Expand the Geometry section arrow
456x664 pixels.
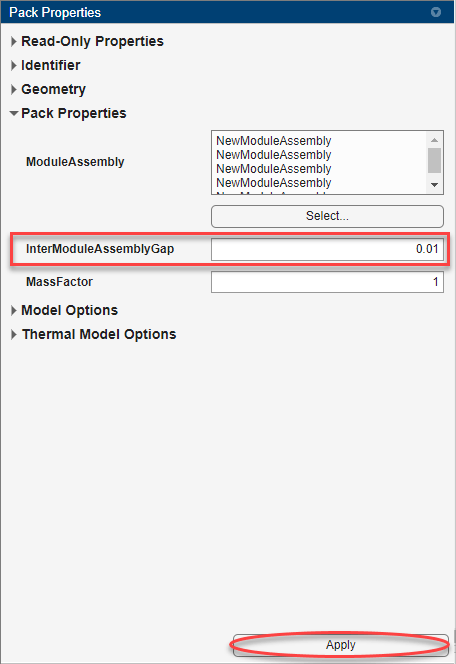[x=14, y=89]
